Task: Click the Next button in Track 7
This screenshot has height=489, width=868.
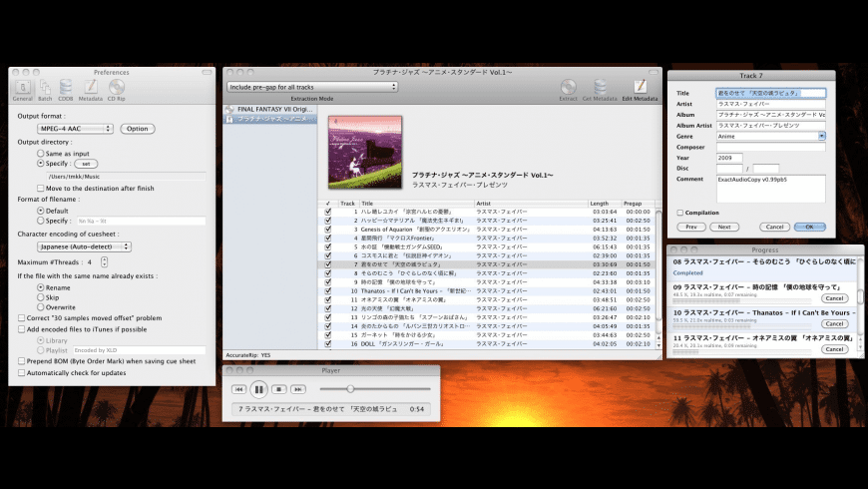Action: [x=724, y=228]
